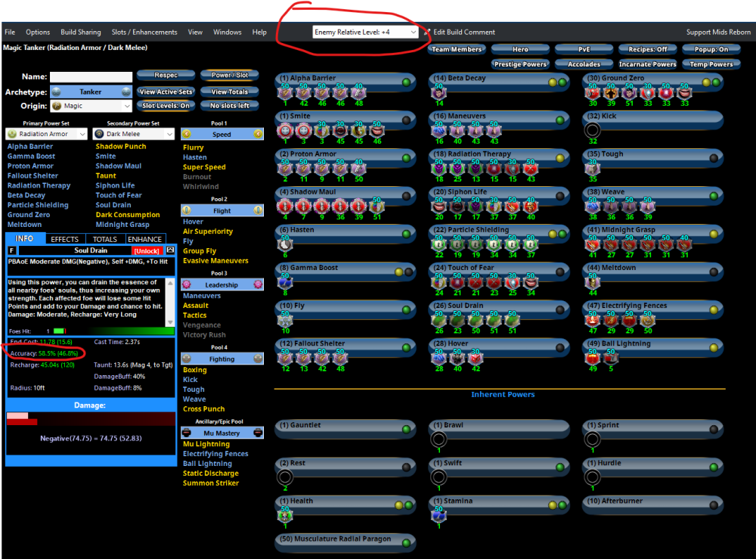Switch to the TOTALS tab
756x559 pixels.
tap(105, 239)
